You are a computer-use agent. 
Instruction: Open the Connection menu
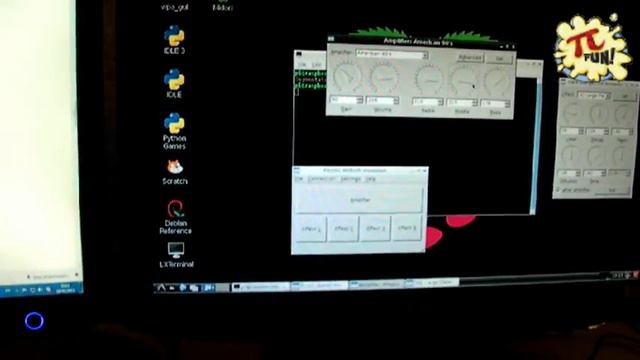(x=322, y=179)
